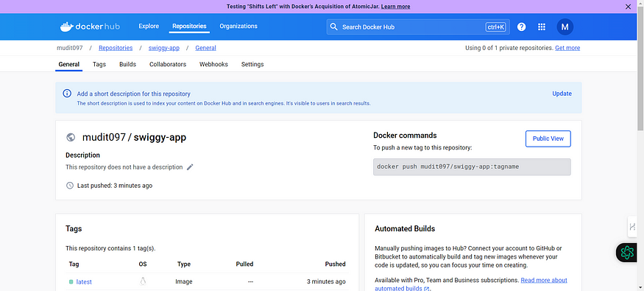This screenshot has width=644, height=291.
Task: Switch to the Tags tab
Action: (99, 64)
